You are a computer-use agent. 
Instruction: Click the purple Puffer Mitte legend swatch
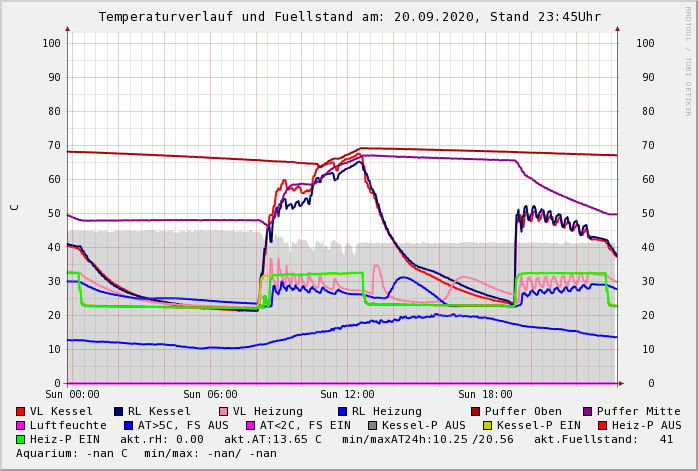tap(588, 411)
